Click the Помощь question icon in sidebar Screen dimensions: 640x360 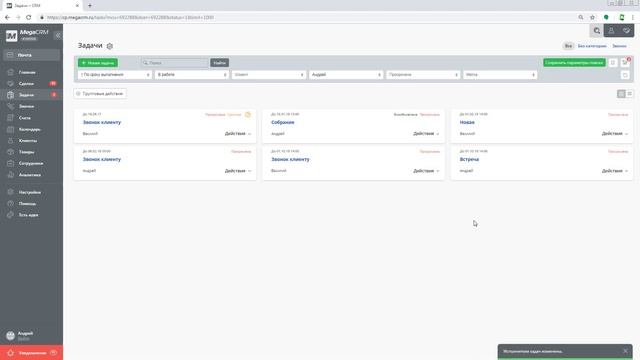pyautogui.click(x=11, y=203)
